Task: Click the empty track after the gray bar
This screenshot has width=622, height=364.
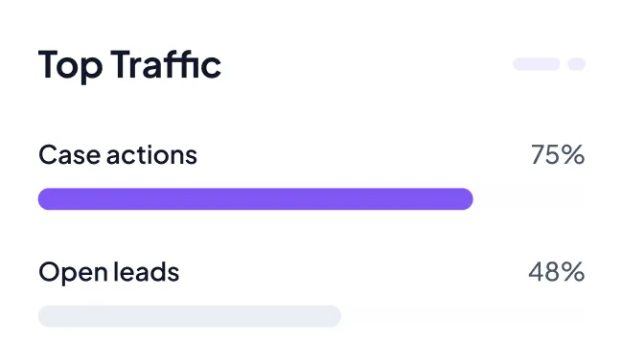Action: click(x=463, y=316)
